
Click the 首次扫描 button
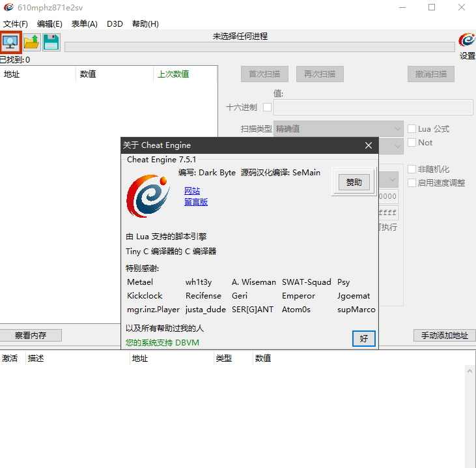(264, 74)
